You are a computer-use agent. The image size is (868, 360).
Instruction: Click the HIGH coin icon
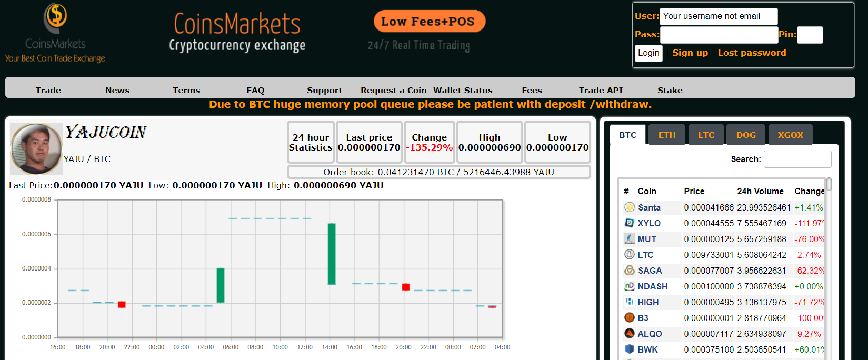630,302
